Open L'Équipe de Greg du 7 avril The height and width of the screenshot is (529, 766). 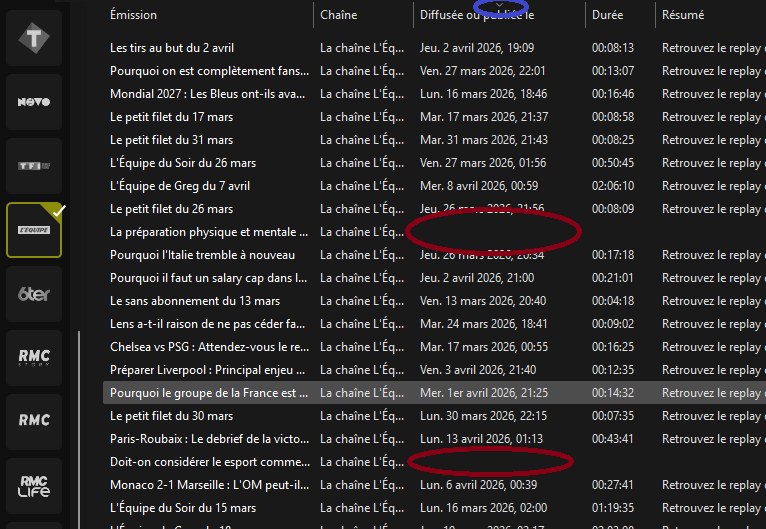[x=180, y=186]
